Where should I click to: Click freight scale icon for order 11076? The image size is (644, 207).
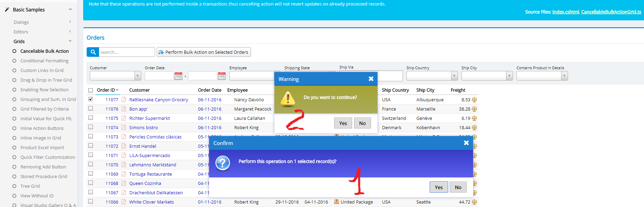point(474,109)
